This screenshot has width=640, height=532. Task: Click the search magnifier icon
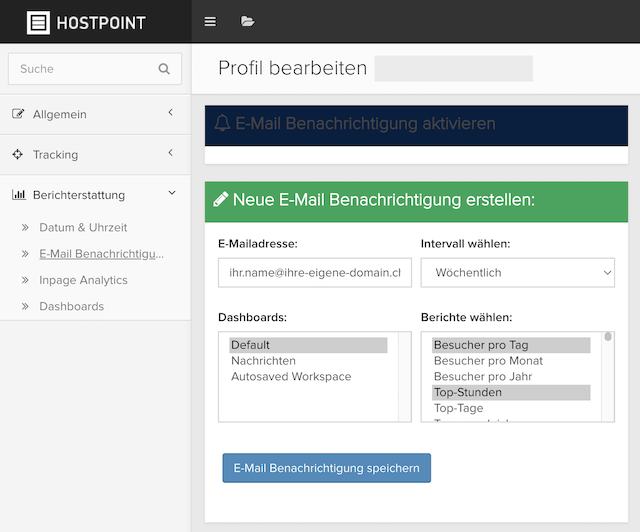[x=164, y=69]
